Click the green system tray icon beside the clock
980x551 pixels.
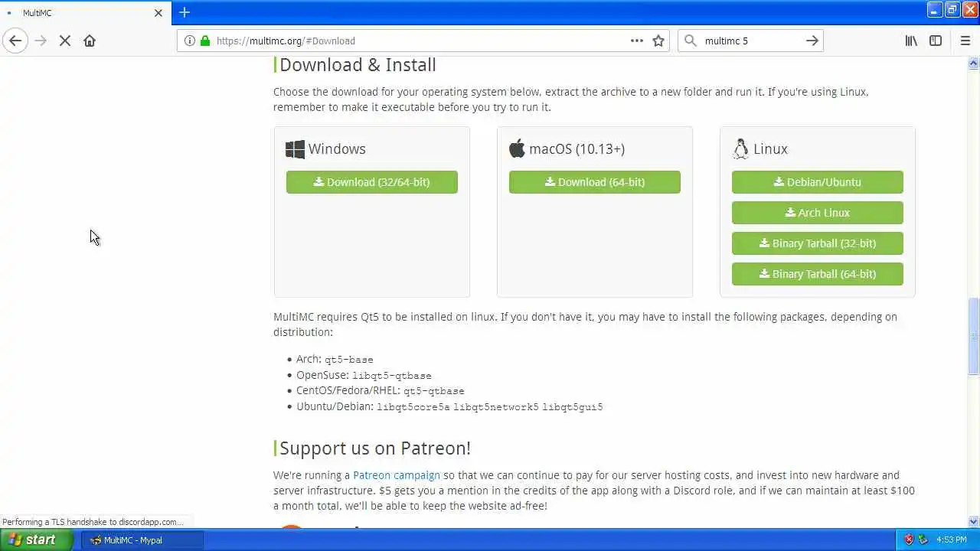coord(923,540)
